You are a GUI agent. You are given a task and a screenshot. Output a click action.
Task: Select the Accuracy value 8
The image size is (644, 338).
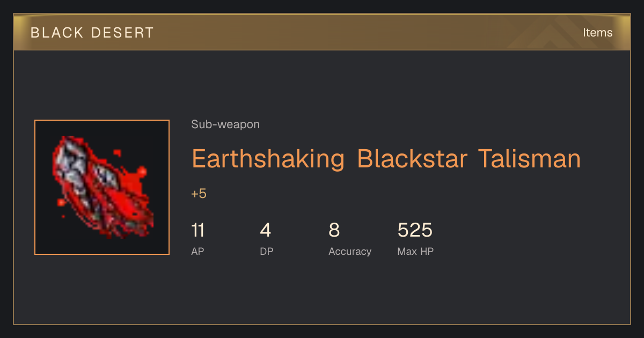pyautogui.click(x=334, y=230)
